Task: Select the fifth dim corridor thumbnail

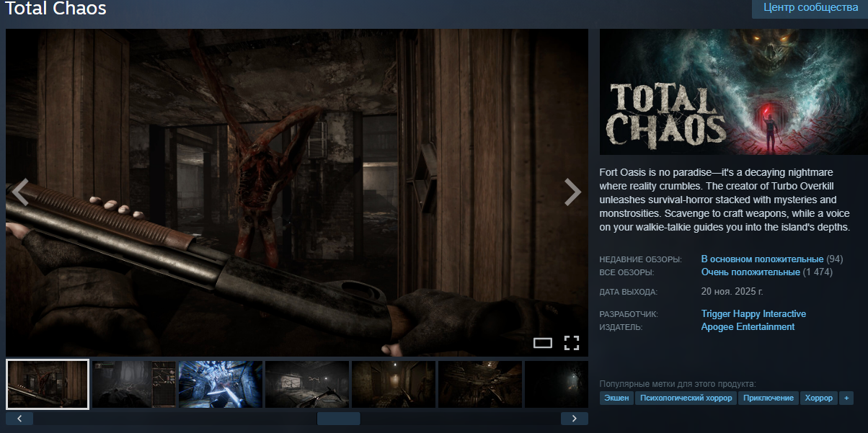Action: coord(394,385)
